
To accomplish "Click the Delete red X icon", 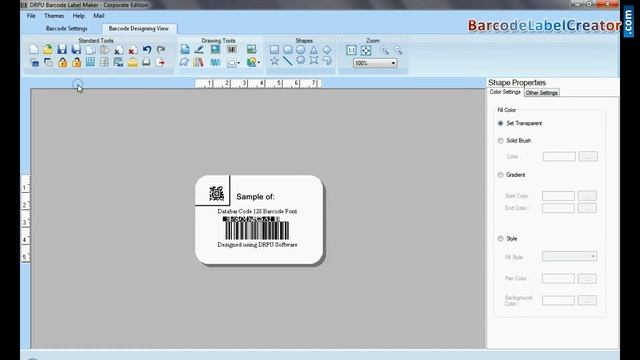I will click(x=132, y=50).
